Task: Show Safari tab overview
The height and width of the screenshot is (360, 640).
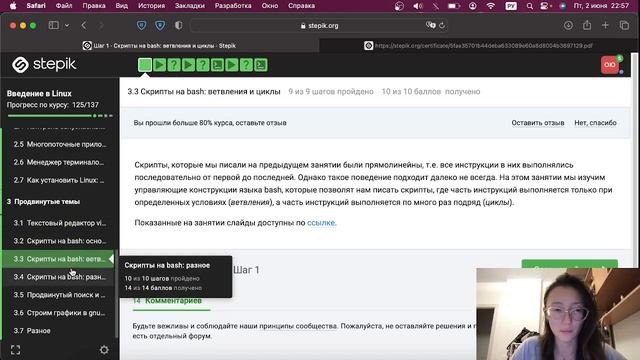Action: 624,25
